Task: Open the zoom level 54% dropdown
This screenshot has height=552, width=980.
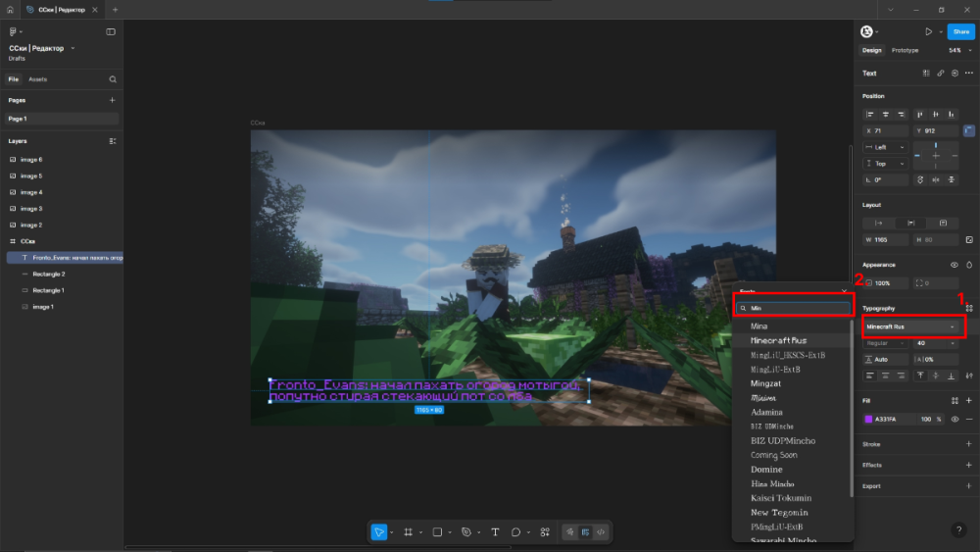Action: [955, 50]
